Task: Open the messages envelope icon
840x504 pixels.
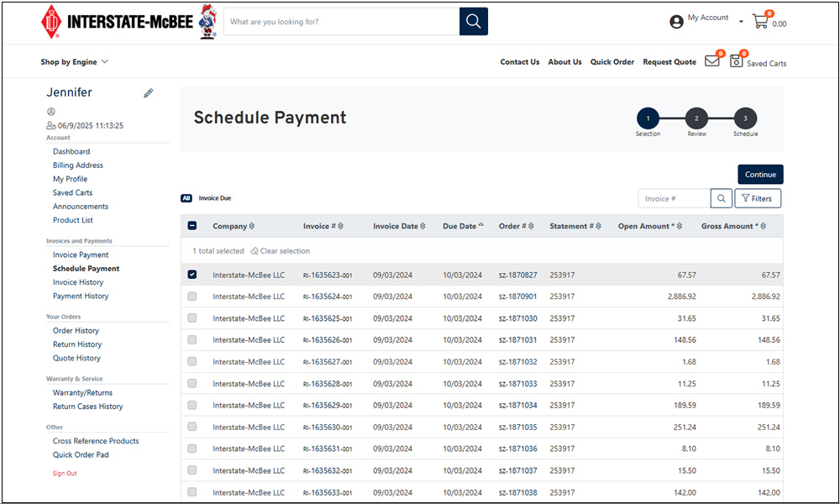Action: pyautogui.click(x=712, y=61)
